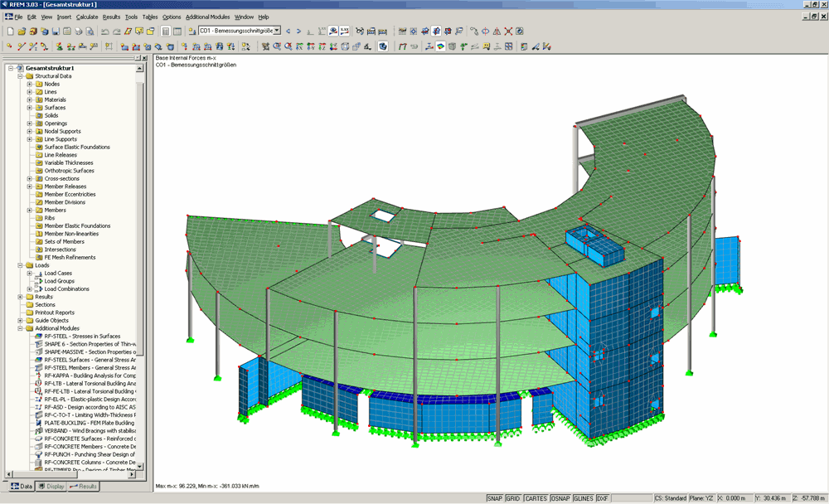Enable GRID from the status bar

(515, 498)
